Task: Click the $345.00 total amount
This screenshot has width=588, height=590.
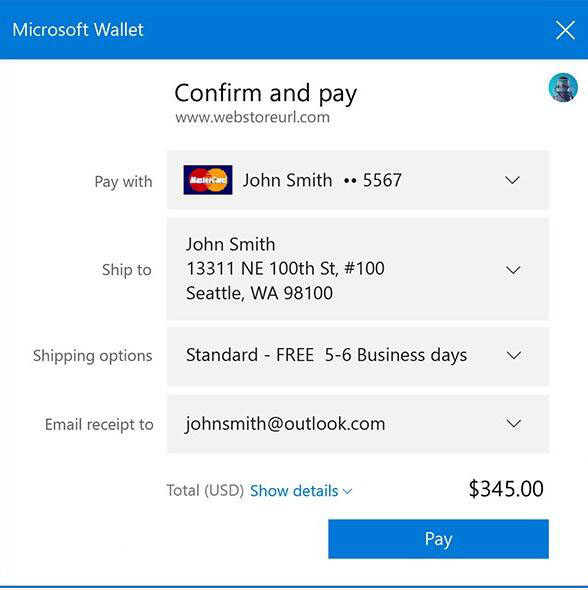Action: [506, 489]
